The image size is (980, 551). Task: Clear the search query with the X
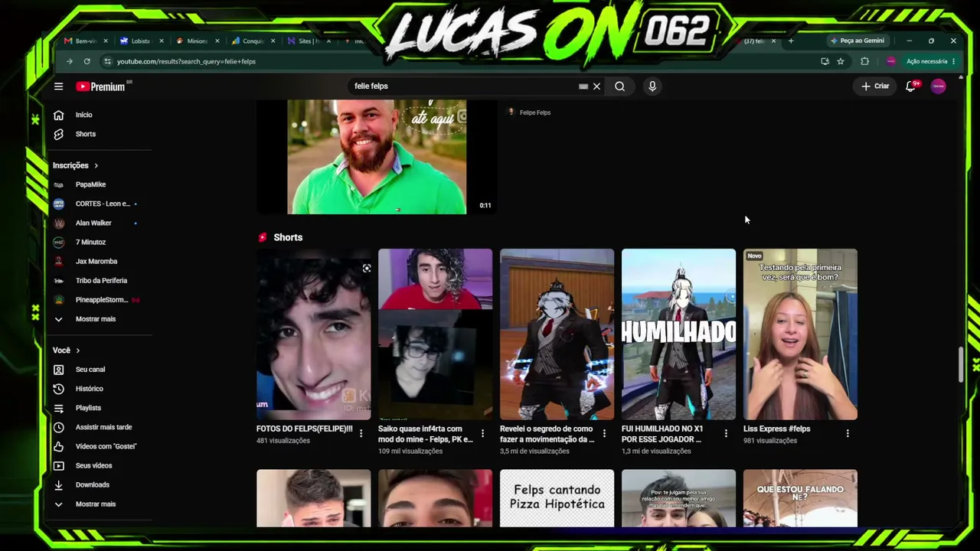point(596,86)
